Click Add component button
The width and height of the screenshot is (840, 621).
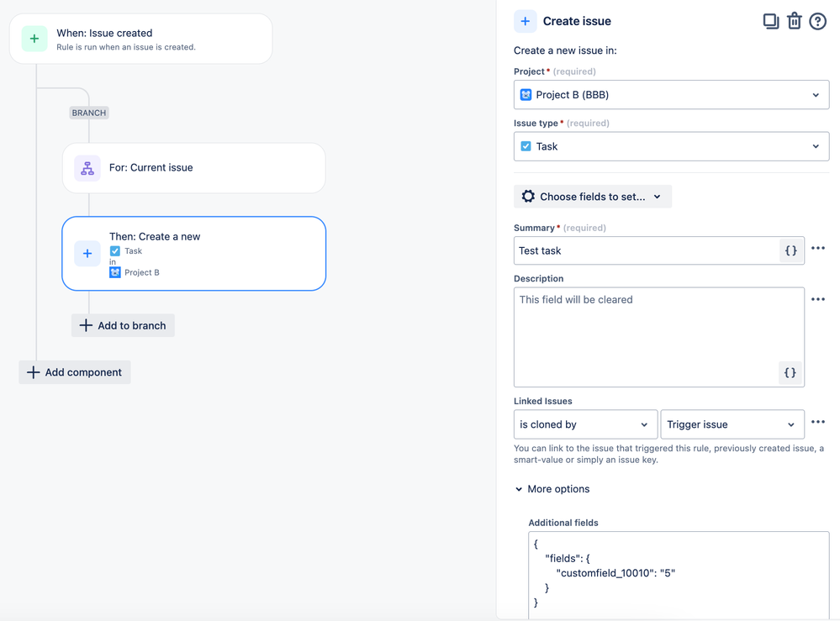point(75,372)
